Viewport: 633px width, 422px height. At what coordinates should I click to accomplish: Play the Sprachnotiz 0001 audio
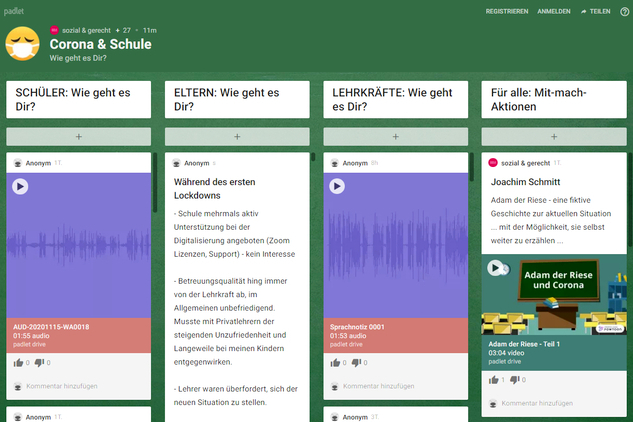pos(337,186)
